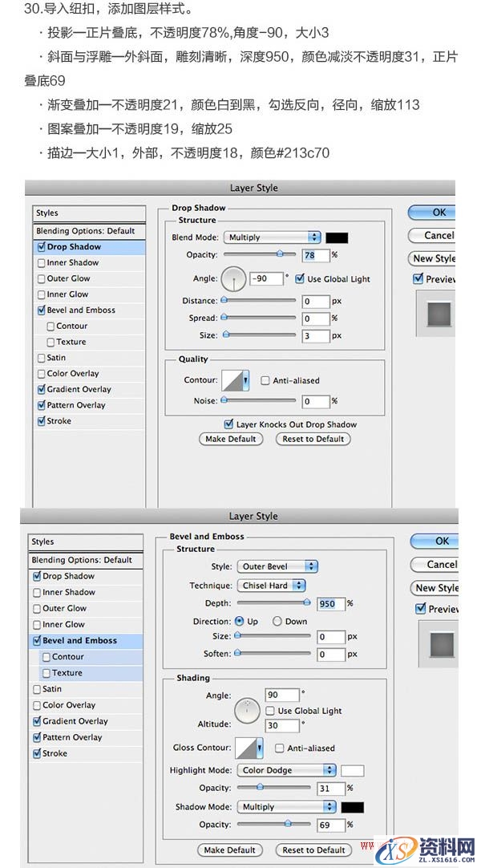Expand the Technique dropdown set to Chisel Hard
Image resolution: width=481 pixels, height=868 pixels.
(x=271, y=586)
